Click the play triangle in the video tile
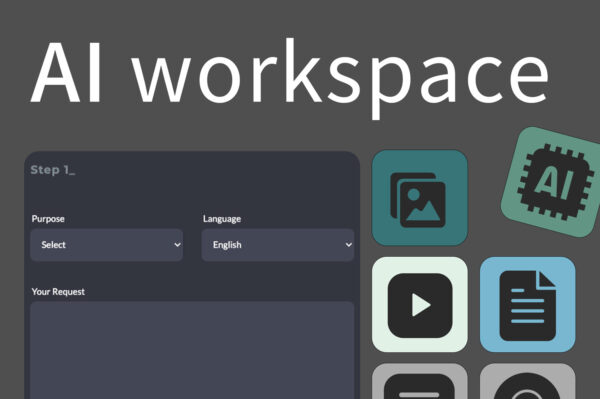 click(x=421, y=305)
